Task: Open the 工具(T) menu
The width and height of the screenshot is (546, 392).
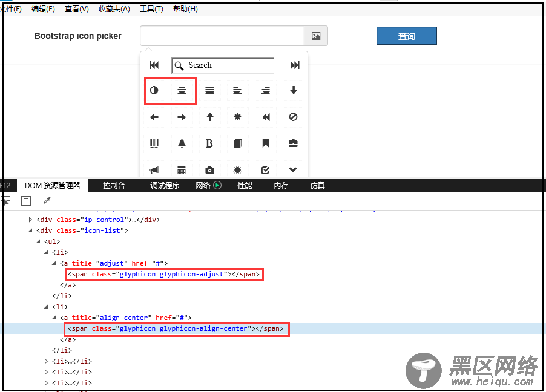Action: click(151, 9)
